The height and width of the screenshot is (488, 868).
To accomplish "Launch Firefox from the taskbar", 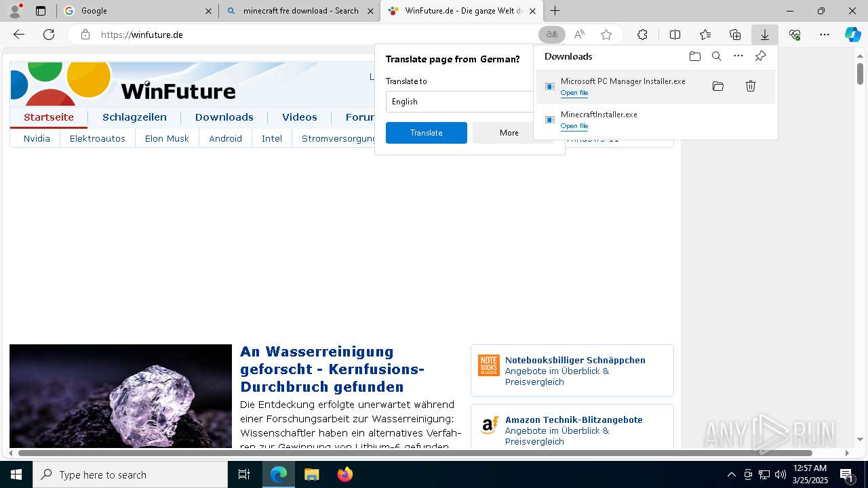I will point(345,474).
